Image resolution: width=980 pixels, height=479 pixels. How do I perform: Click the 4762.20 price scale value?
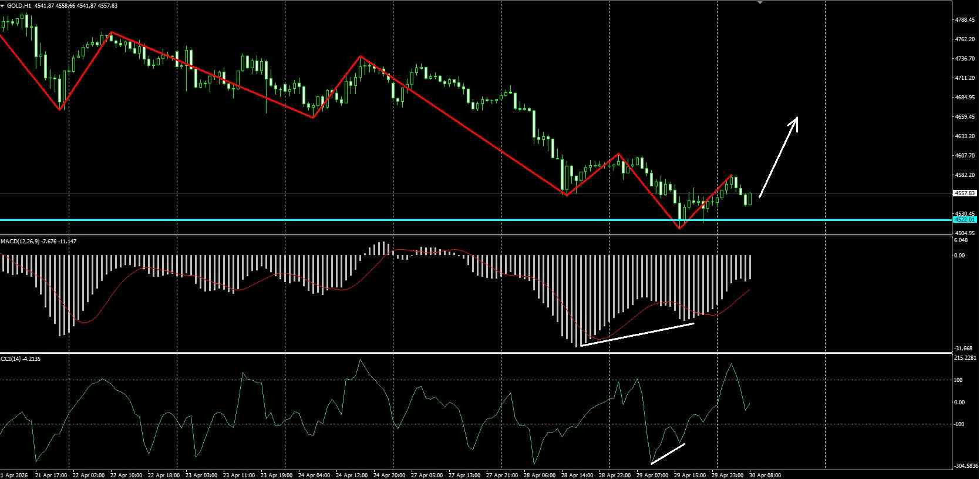point(965,39)
